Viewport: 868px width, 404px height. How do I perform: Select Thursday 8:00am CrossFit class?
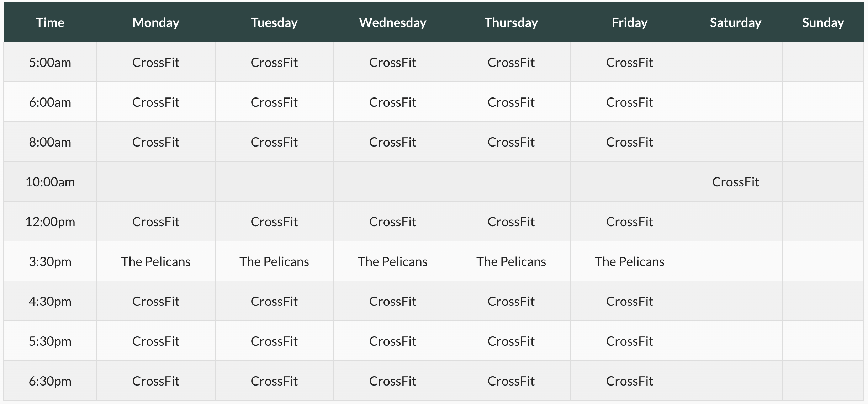pyautogui.click(x=511, y=142)
